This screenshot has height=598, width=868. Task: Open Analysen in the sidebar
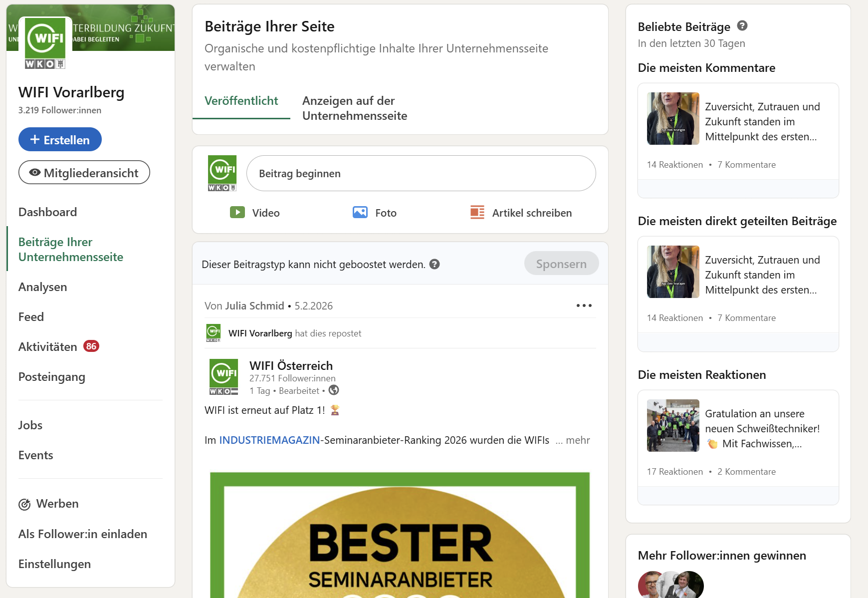[x=42, y=287]
